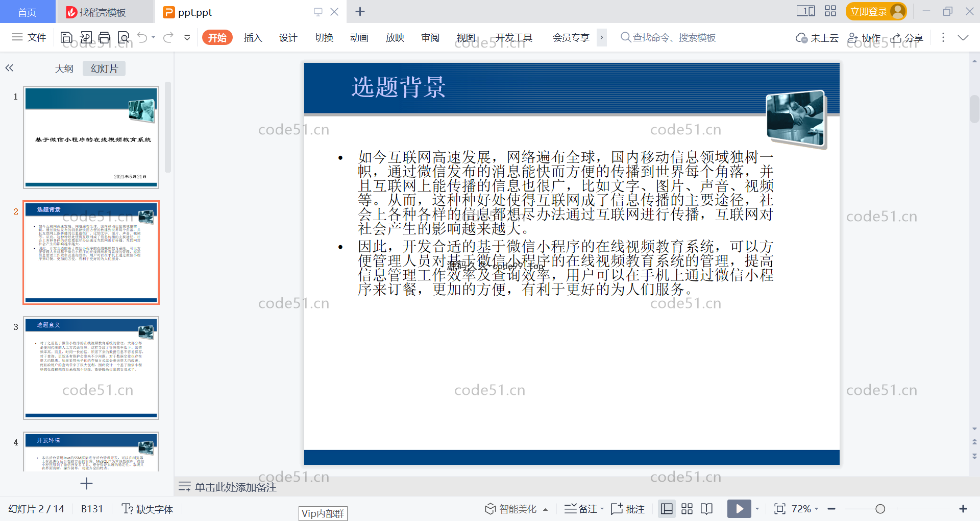Select the 设计 ribbon tab
Screen dimensions: 980x521
[288, 37]
